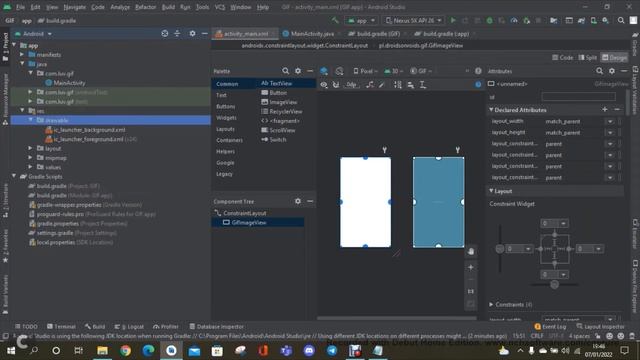640x360 pixels.
Task: Run the app with the green play icon
Action: click(x=453, y=20)
